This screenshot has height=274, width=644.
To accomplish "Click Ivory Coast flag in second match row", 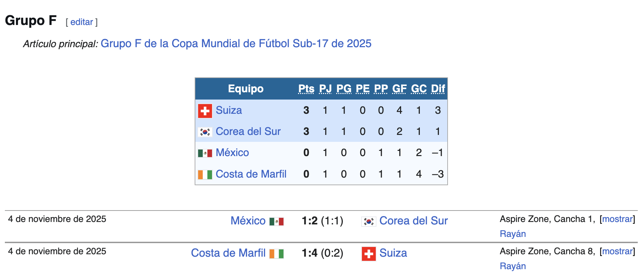I will pyautogui.click(x=277, y=254).
